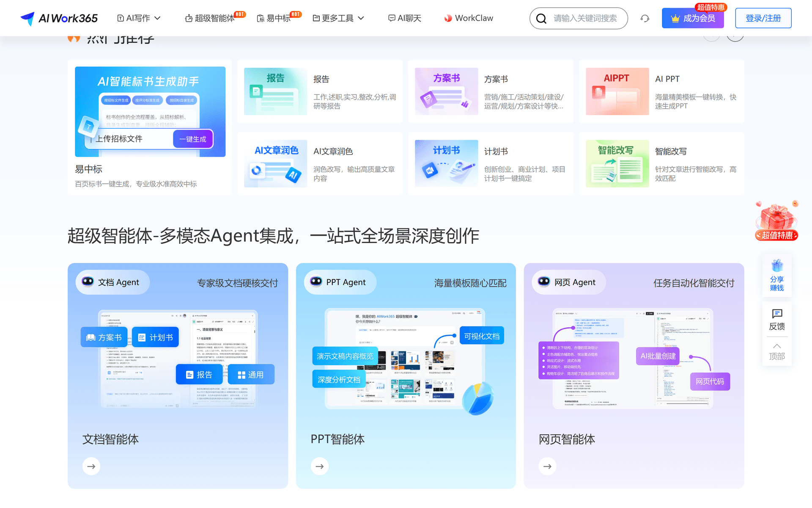Click the 网页代码 label

(710, 381)
